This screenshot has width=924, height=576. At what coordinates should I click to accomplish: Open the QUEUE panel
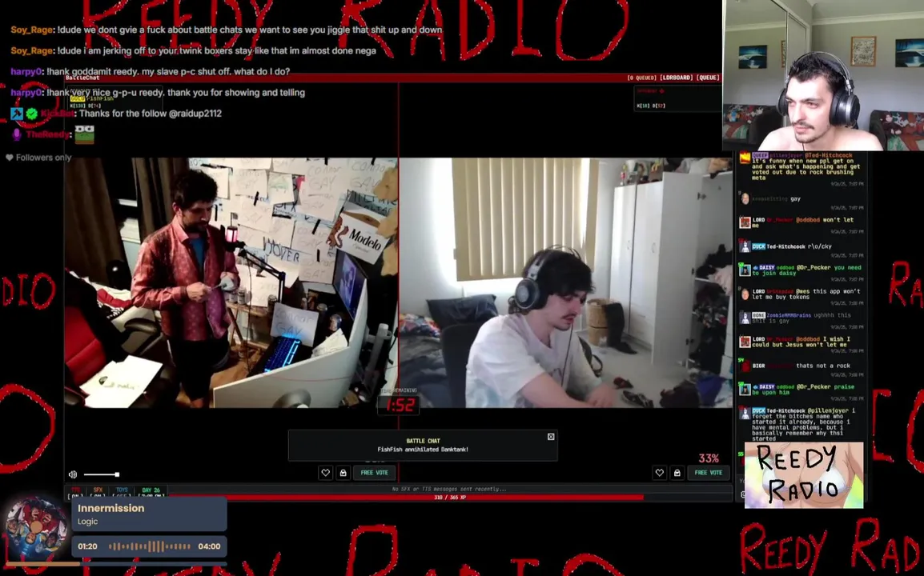pos(708,78)
